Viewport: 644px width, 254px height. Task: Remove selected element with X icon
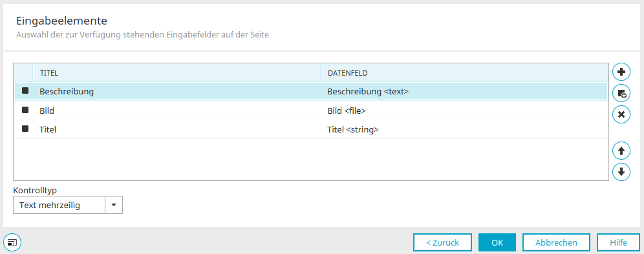[x=621, y=114]
